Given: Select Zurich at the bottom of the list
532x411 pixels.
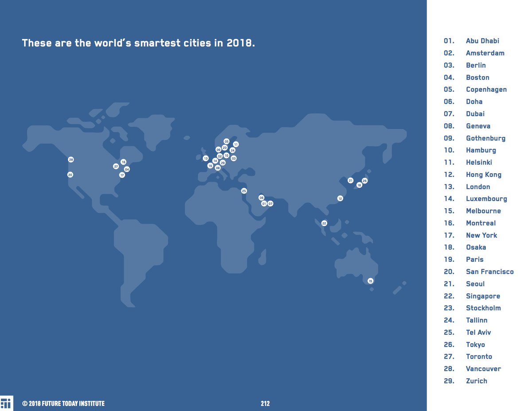Looking at the screenshot, I should pos(476,380).
